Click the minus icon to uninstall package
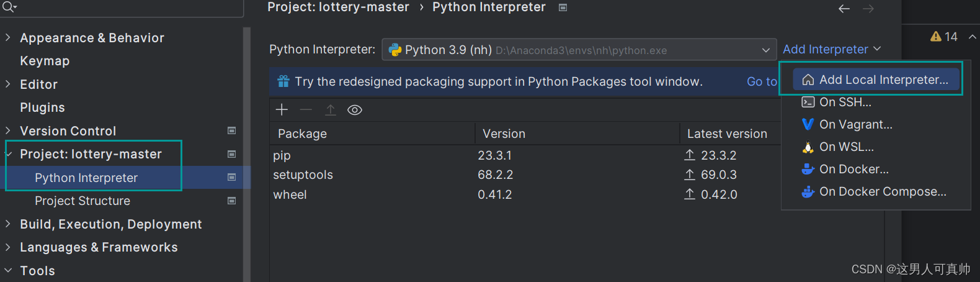 (x=306, y=110)
